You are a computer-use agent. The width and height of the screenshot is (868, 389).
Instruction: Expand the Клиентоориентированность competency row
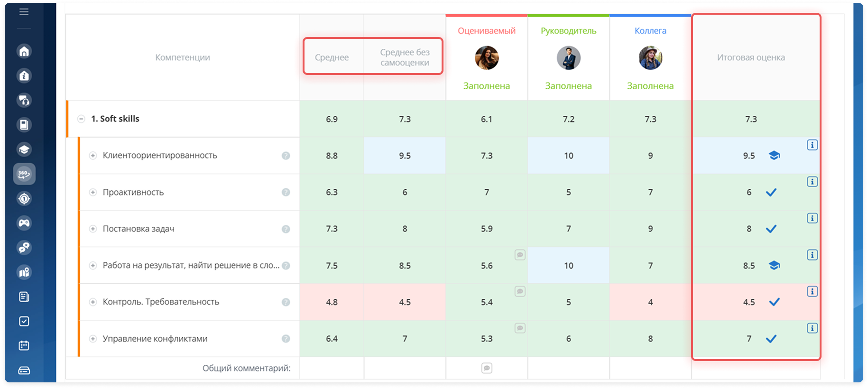point(93,156)
